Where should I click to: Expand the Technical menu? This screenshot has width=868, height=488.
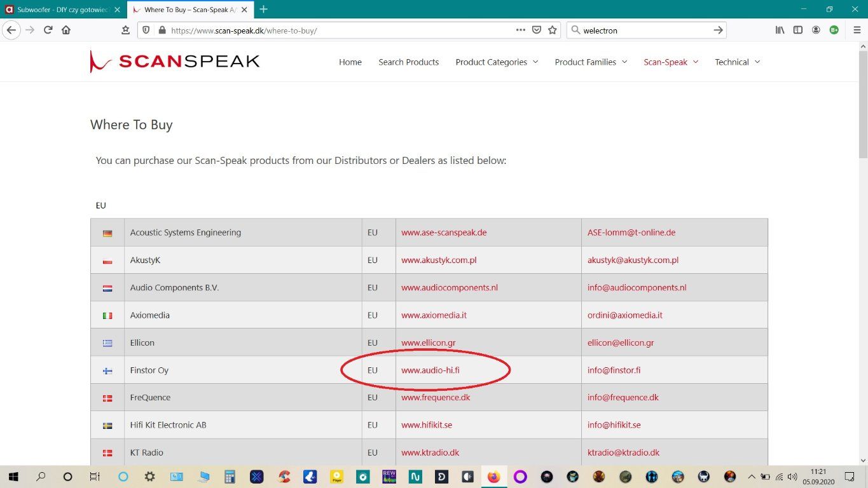click(737, 62)
